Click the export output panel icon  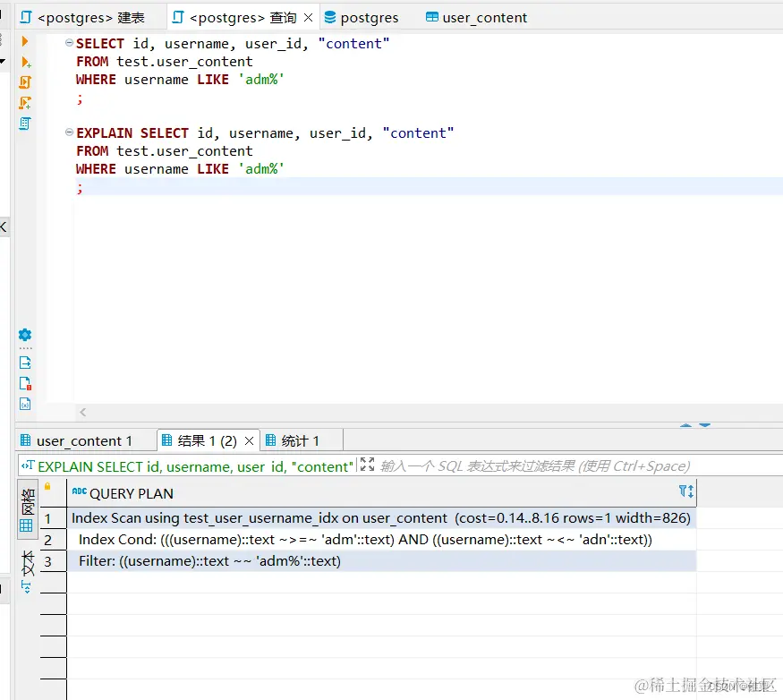[25, 363]
